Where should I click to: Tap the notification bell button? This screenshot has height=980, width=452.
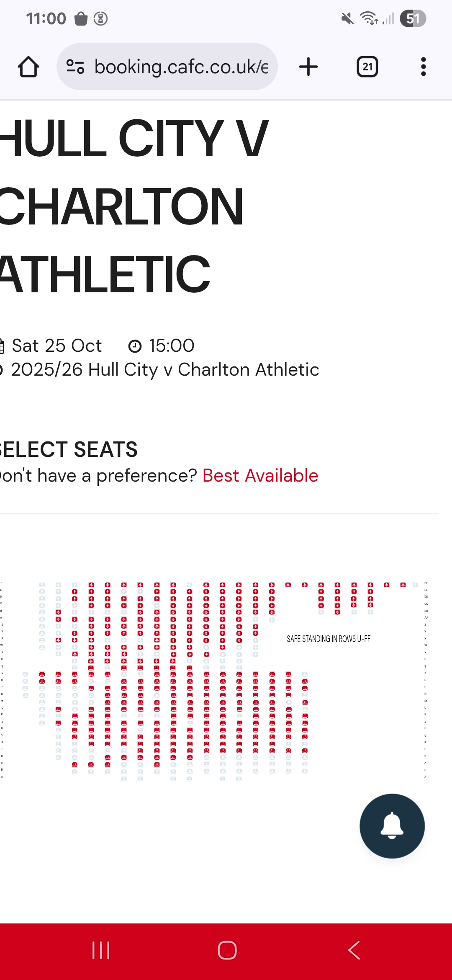392,826
